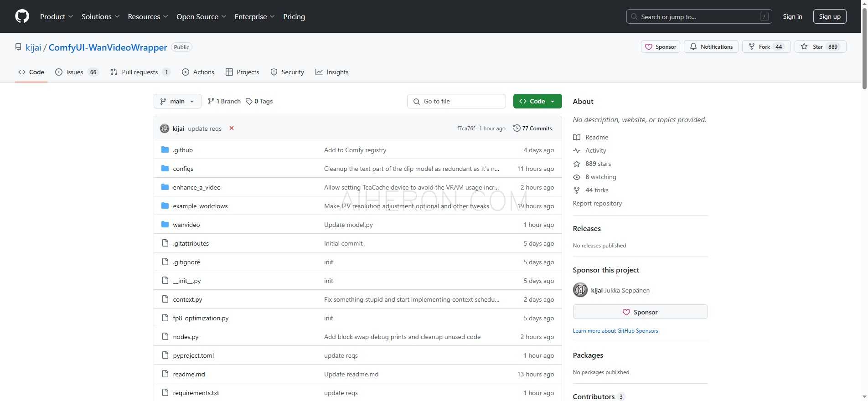This screenshot has height=401, width=868.
Task: Click the book icon beside Readme
Action: click(577, 137)
